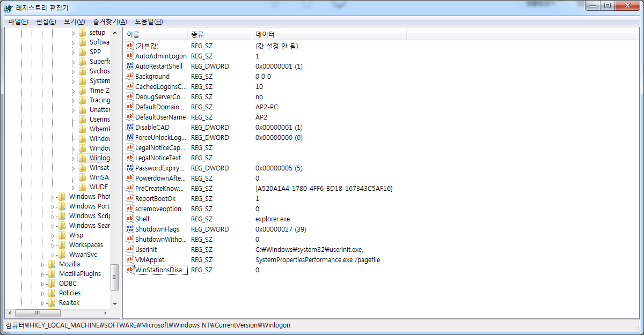Select the Winsat key in tree
Screen dimensions: 644x335
coord(99,168)
